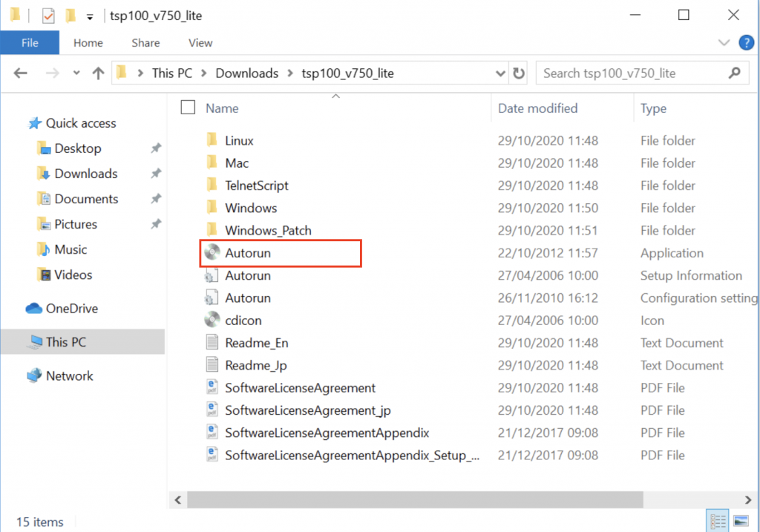Select the Autorun Configuration settings file icon
The height and width of the screenshot is (532, 760).
point(211,298)
